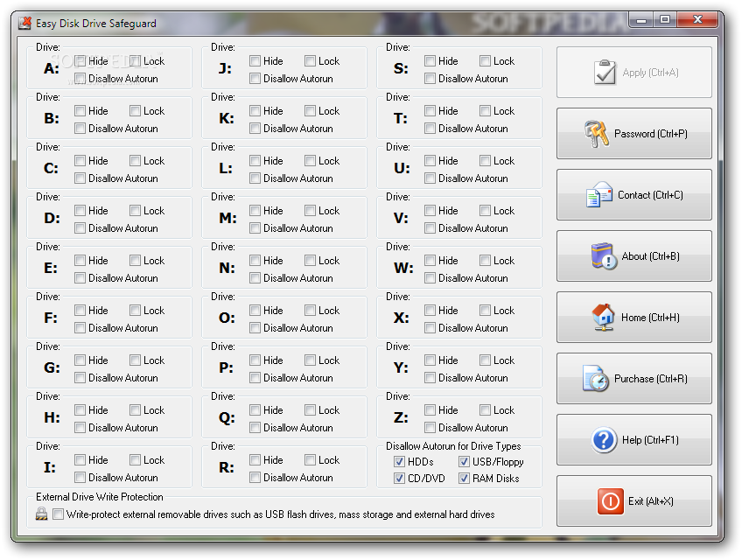Check Lock for drive F:
Image resolution: width=742 pixels, height=560 pixels.
tap(135, 311)
